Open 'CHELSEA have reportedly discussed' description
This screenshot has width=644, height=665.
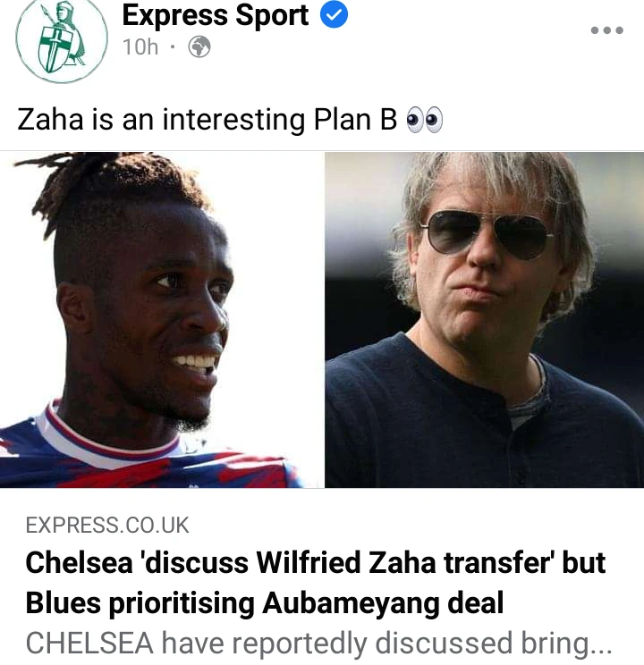268,643
